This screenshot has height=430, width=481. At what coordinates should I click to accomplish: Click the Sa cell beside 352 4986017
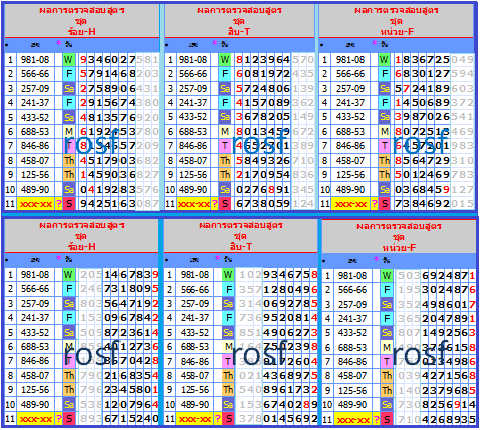(x=387, y=305)
